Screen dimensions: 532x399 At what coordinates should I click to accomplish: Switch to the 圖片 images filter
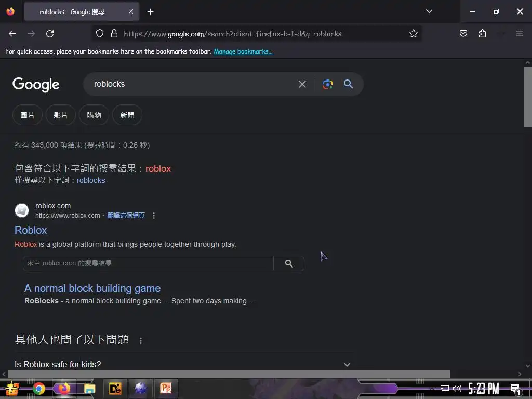click(x=28, y=115)
